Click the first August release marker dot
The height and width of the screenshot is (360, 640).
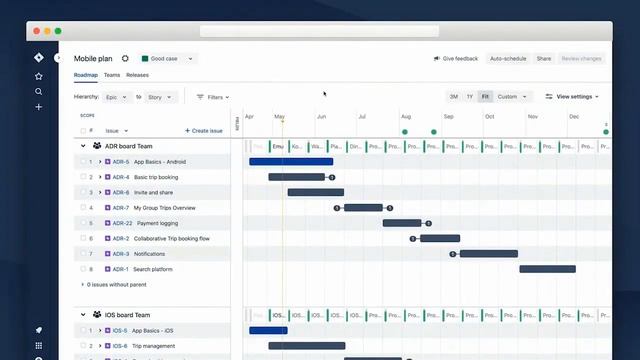[x=405, y=132]
